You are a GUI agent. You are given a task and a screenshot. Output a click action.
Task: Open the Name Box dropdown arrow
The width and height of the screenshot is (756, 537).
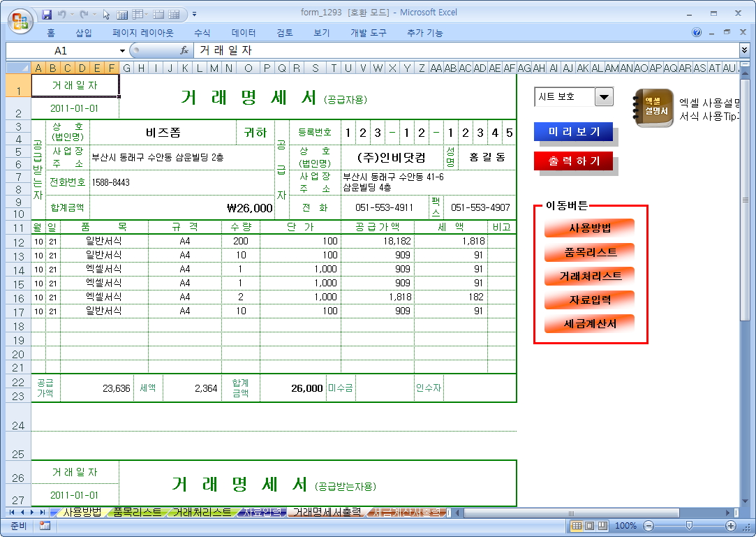(122, 50)
